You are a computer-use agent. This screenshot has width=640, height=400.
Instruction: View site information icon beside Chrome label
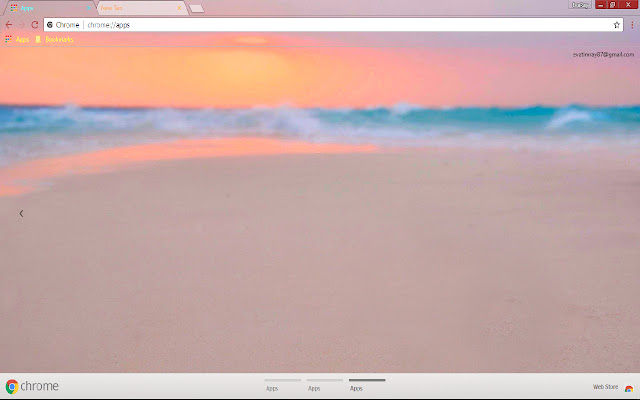click(x=50, y=25)
